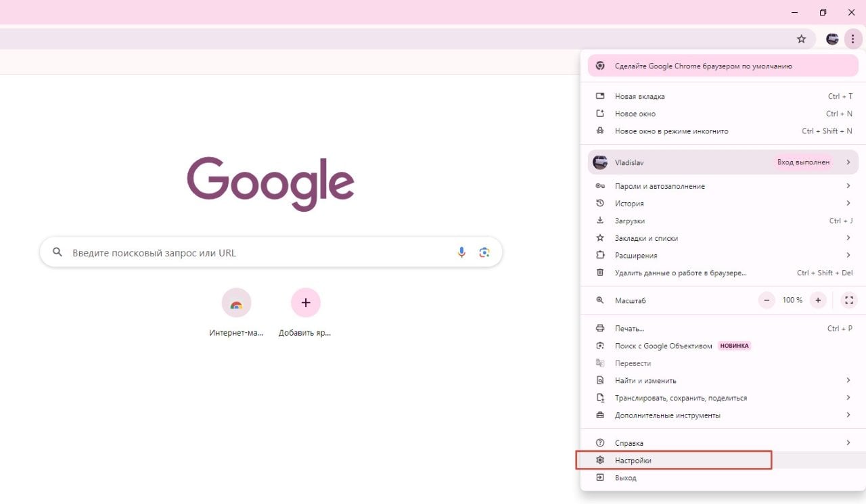The image size is (866, 504).
Task: Click the gear icon beside Настройки
Action: point(599,460)
